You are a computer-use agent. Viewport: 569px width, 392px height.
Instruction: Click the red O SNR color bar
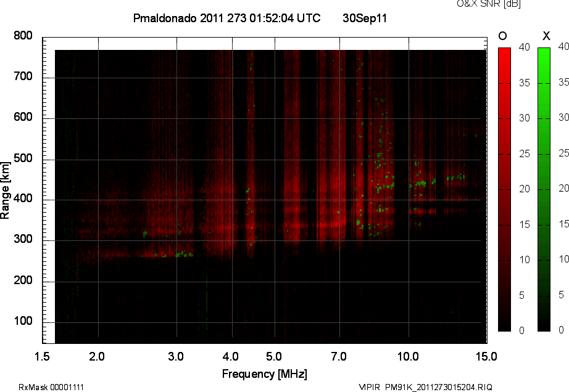click(x=504, y=189)
